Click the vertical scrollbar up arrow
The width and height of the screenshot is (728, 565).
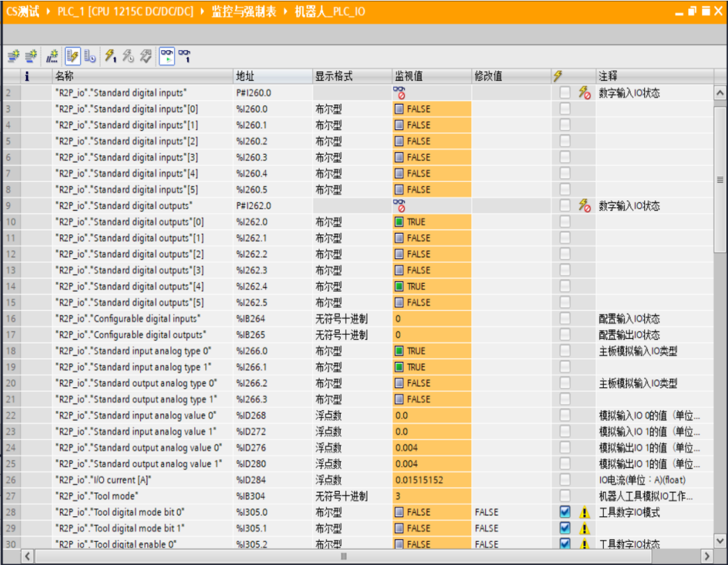pos(720,93)
